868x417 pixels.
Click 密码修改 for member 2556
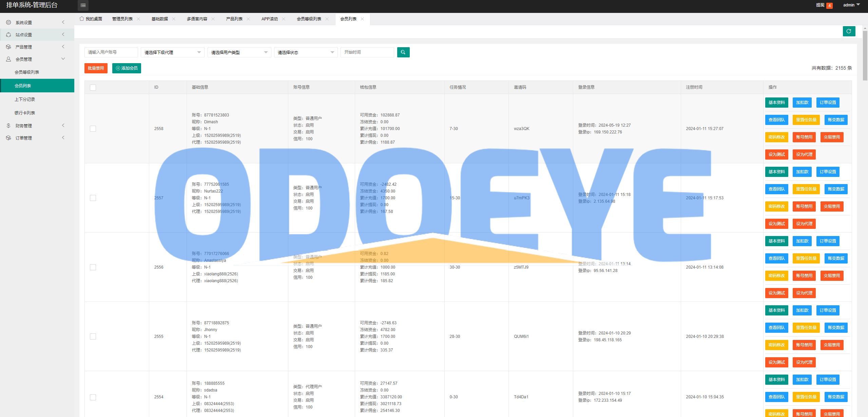pyautogui.click(x=776, y=276)
